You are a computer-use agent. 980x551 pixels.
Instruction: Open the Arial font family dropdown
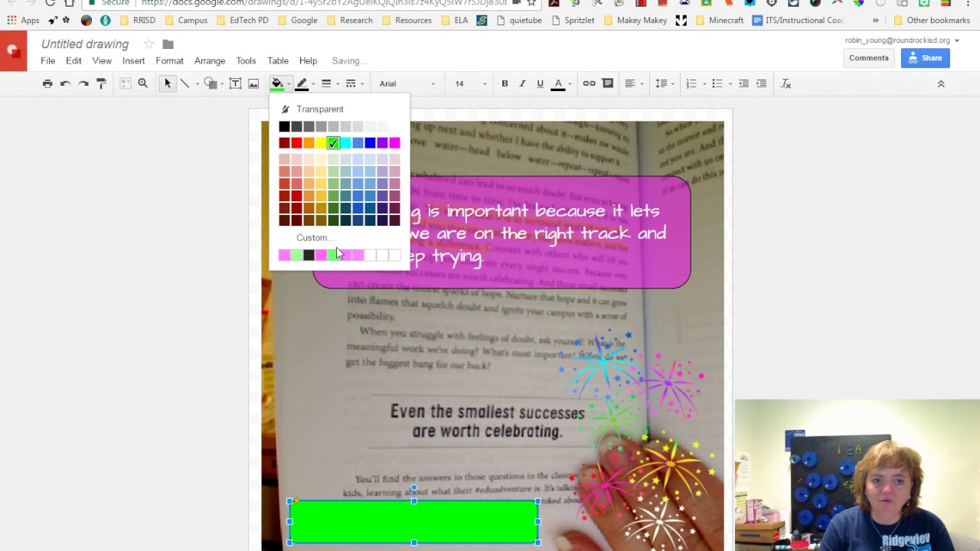407,83
